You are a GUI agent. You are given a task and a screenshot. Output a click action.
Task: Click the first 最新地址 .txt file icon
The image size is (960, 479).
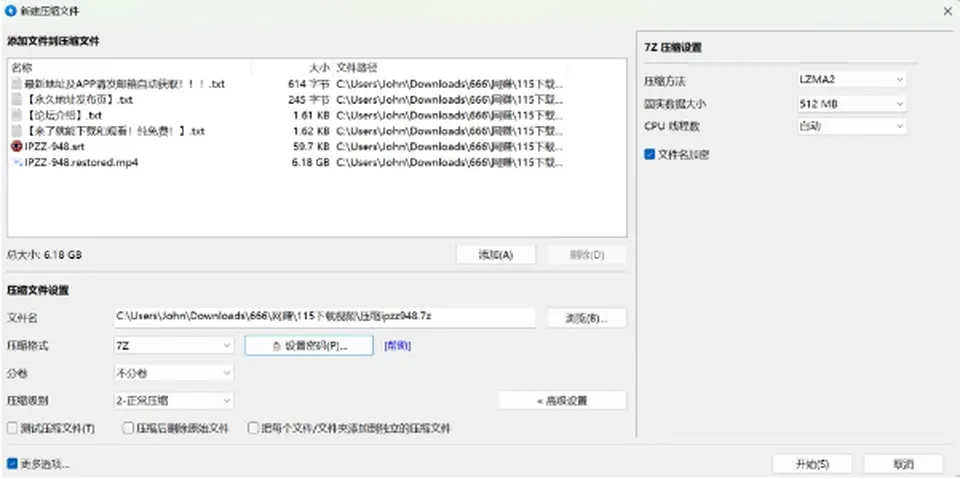click(17, 83)
